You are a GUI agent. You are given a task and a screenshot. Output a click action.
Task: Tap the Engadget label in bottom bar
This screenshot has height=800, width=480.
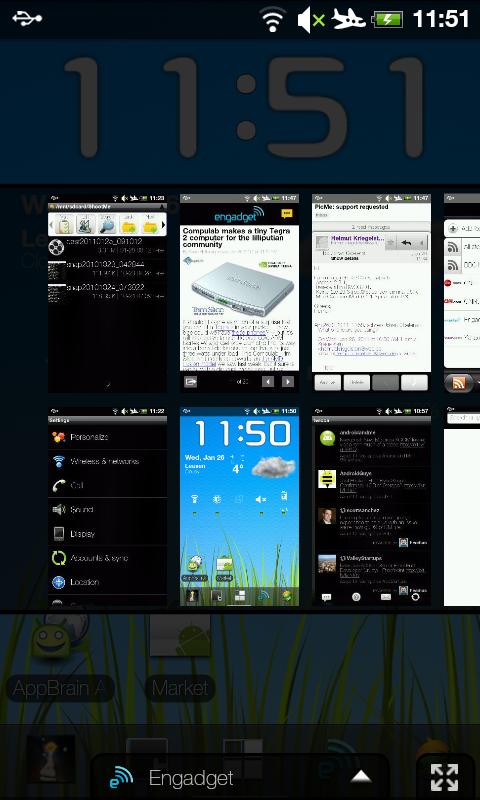coord(191,778)
